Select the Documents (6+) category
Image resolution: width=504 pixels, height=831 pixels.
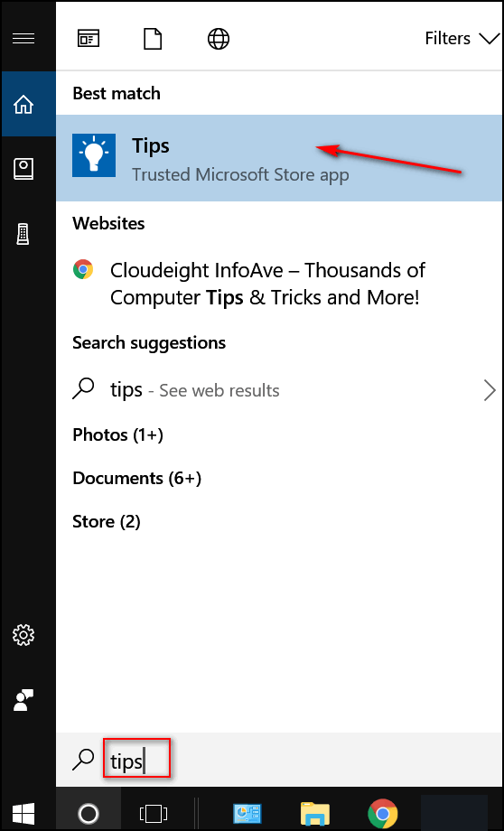136,479
